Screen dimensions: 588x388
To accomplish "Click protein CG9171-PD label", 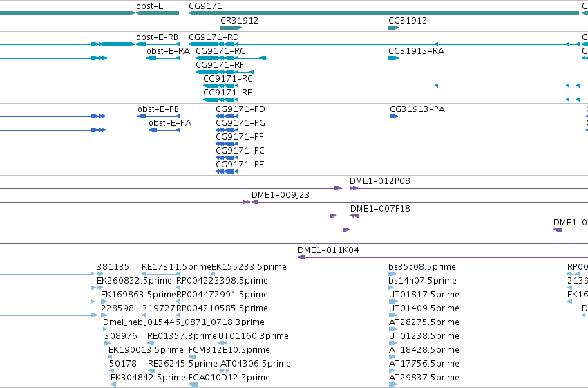I will click(240, 109).
